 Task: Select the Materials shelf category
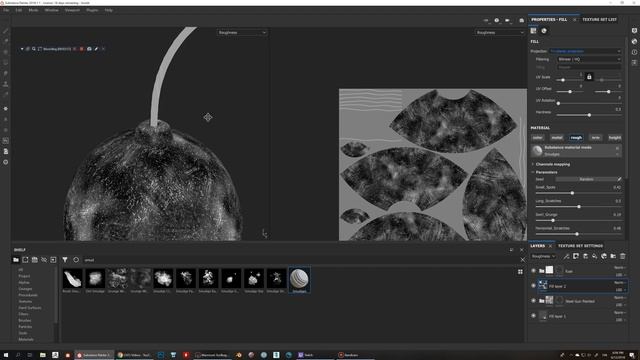pos(26,340)
